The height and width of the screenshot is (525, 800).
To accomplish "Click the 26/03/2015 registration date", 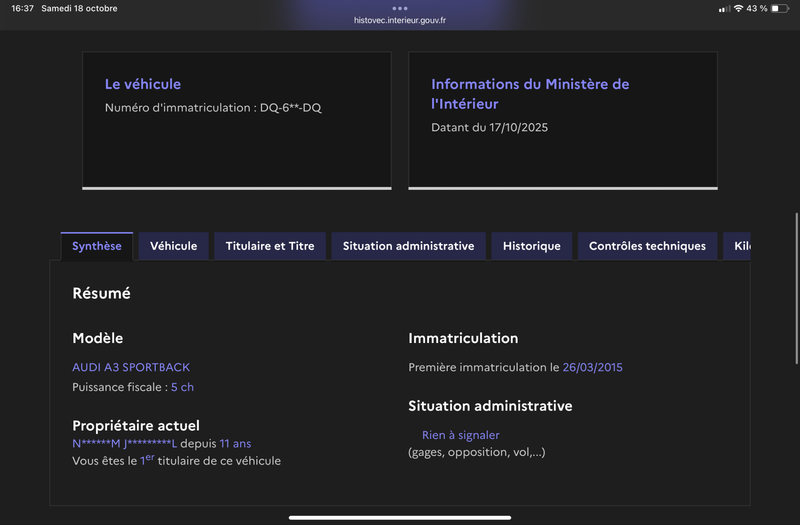I will click(x=592, y=367).
